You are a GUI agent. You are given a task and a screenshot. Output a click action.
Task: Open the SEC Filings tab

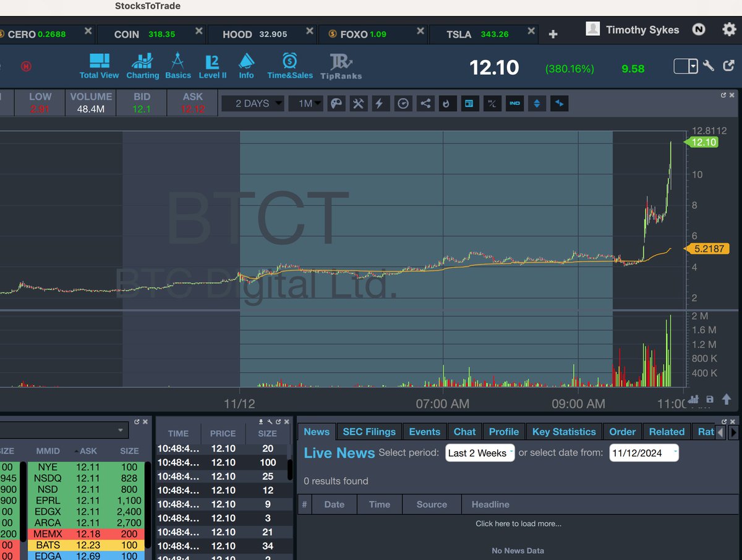click(369, 431)
